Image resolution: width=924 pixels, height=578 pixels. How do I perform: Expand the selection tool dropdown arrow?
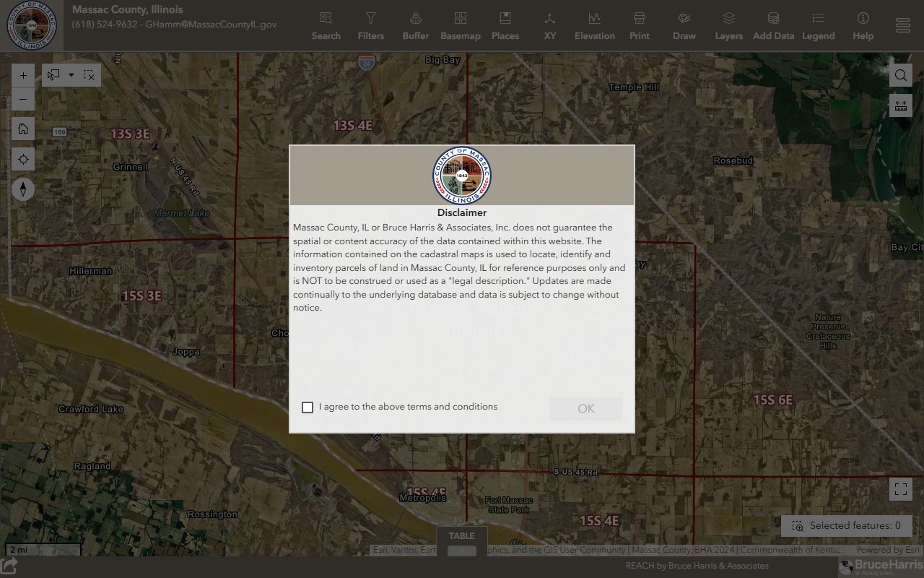[x=71, y=75]
